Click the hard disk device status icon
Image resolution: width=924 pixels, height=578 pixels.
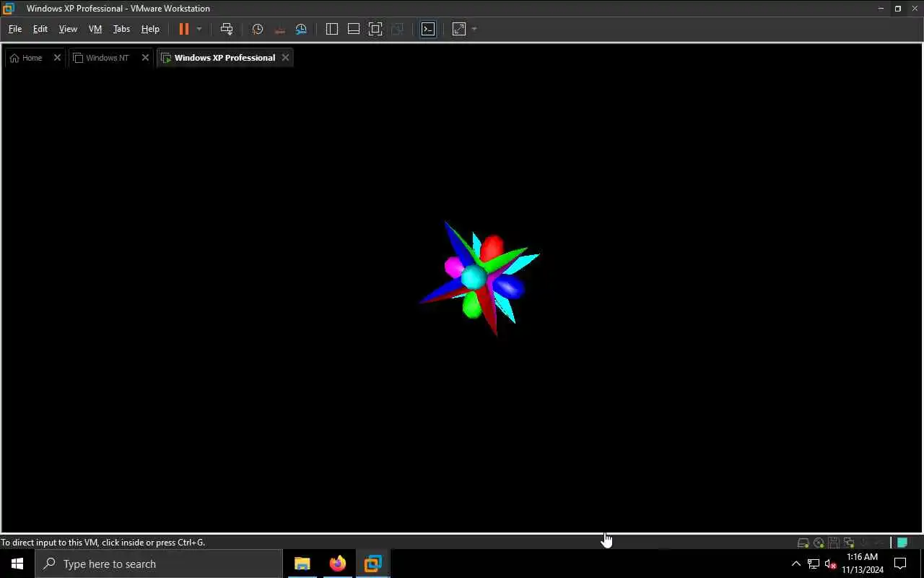(803, 543)
